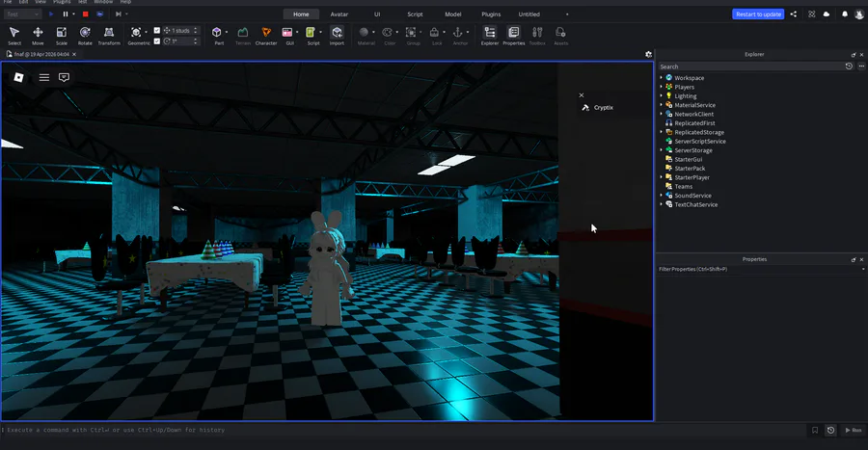Select ServerScriptService in Explorer

tap(700, 142)
